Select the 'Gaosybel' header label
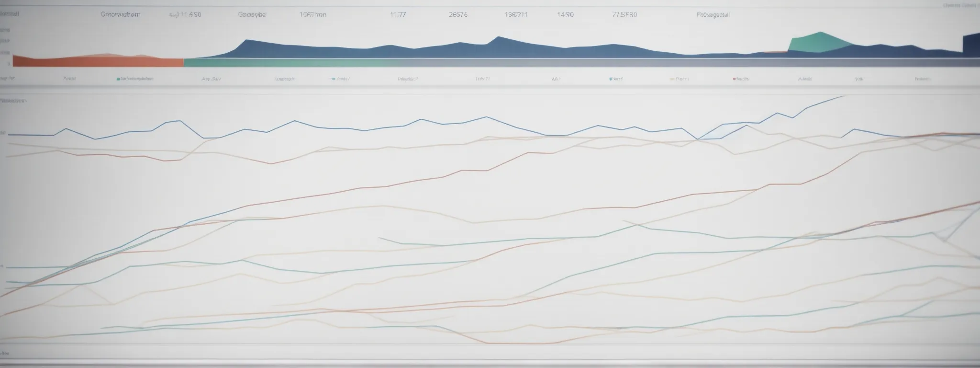Screen dimensions: 980x368 (x=252, y=14)
